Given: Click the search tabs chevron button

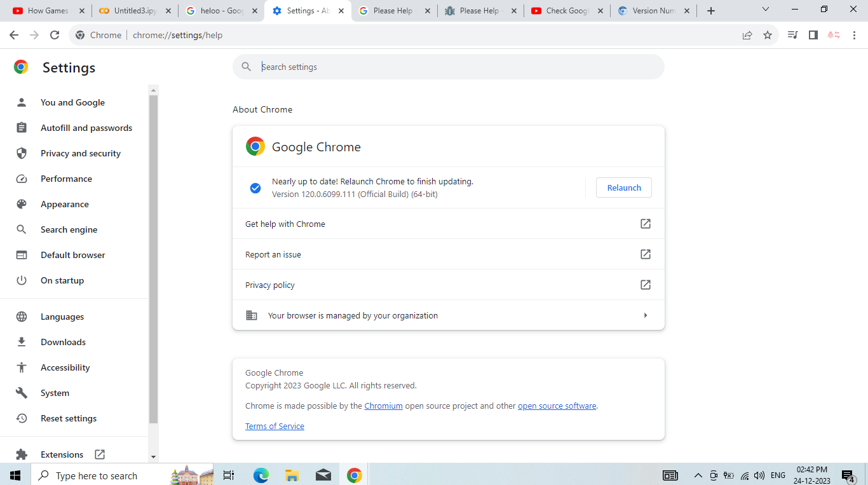Looking at the screenshot, I should [x=765, y=10].
